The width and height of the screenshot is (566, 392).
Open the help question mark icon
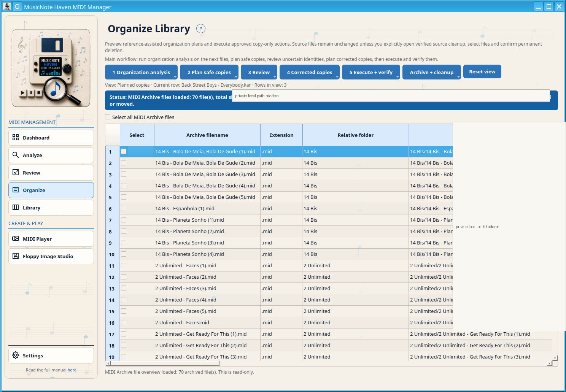coord(201,29)
